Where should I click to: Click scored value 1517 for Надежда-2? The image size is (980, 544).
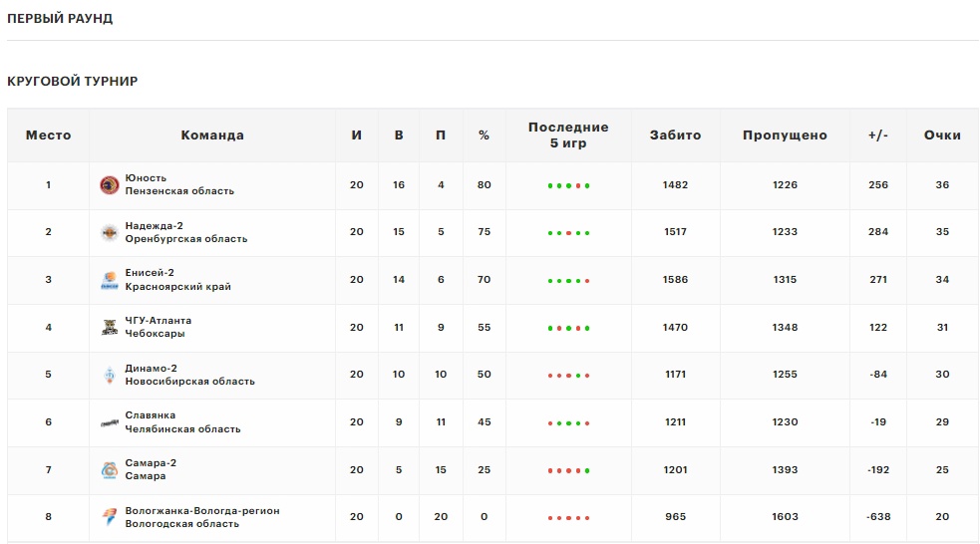676,232
